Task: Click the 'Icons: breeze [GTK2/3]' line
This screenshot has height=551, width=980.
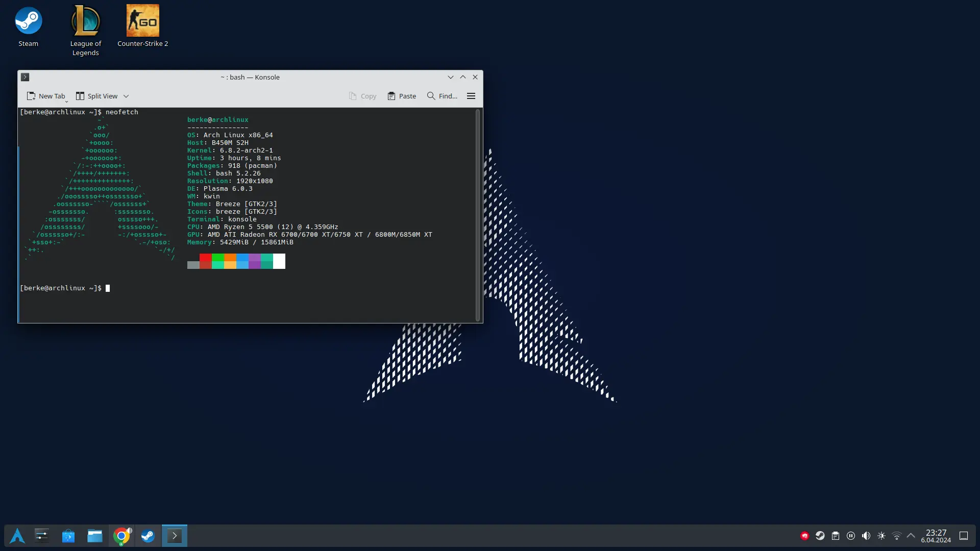Action: point(232,212)
